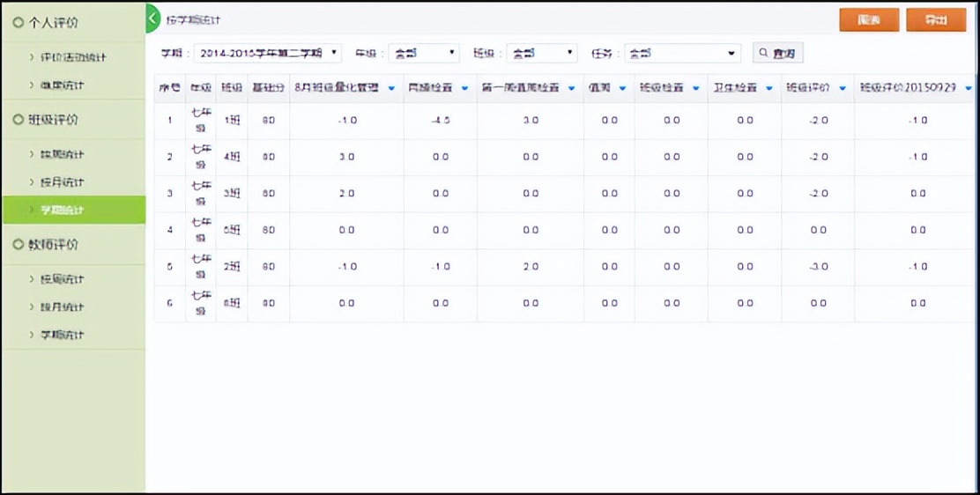Select 按月统计 under 班级评价
This screenshot has width=980, height=495.
(63, 182)
